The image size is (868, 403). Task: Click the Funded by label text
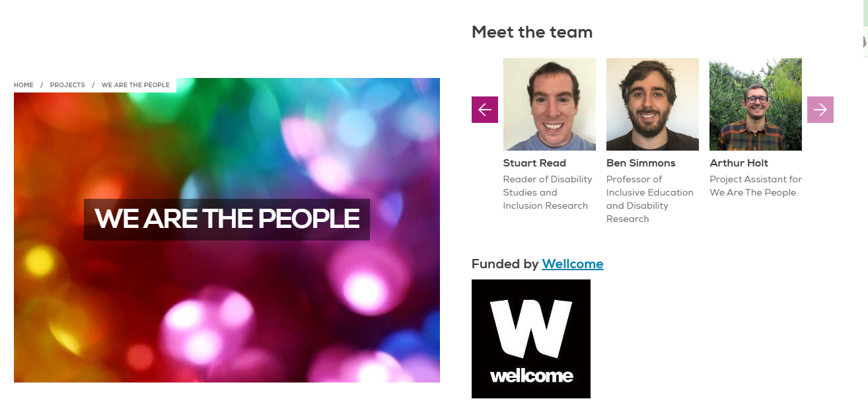tap(505, 264)
